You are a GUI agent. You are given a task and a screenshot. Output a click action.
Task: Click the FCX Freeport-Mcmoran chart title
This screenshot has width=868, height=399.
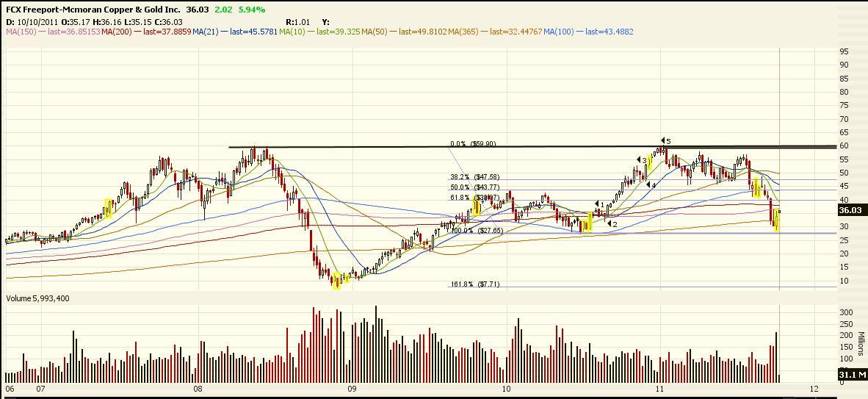93,10
